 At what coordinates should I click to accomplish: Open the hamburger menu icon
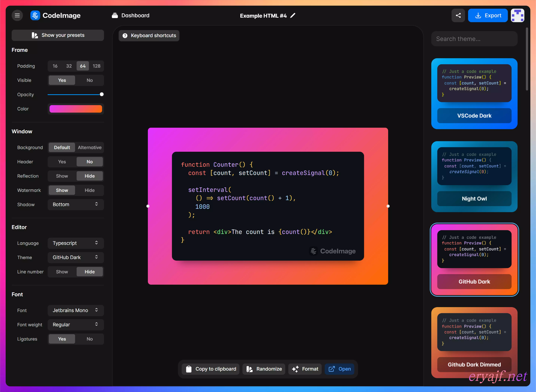pos(17,15)
